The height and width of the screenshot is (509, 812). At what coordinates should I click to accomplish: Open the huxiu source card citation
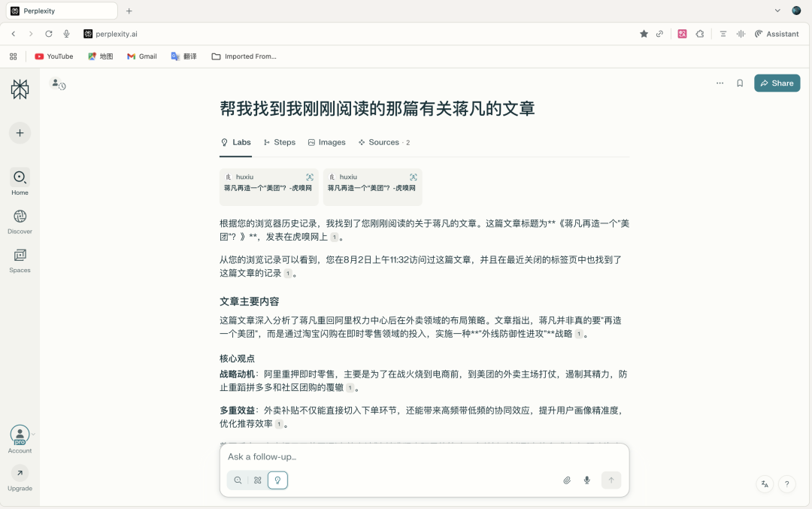click(x=268, y=186)
